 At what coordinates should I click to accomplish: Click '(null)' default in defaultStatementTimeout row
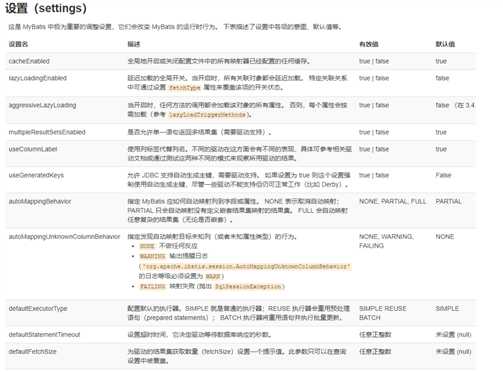tap(464, 334)
